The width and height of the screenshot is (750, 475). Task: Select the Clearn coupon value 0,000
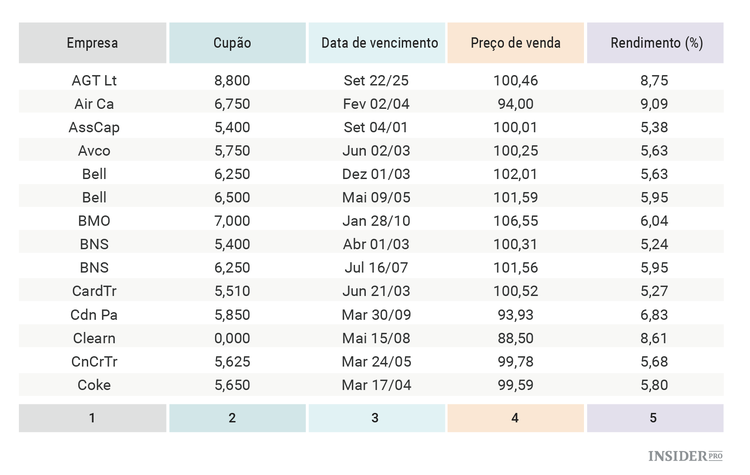click(x=232, y=338)
